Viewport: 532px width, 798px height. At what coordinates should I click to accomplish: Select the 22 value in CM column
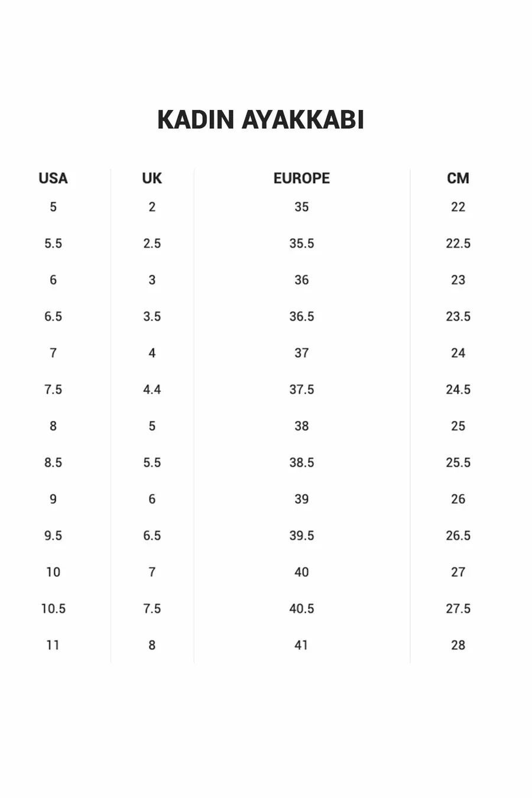tap(458, 207)
